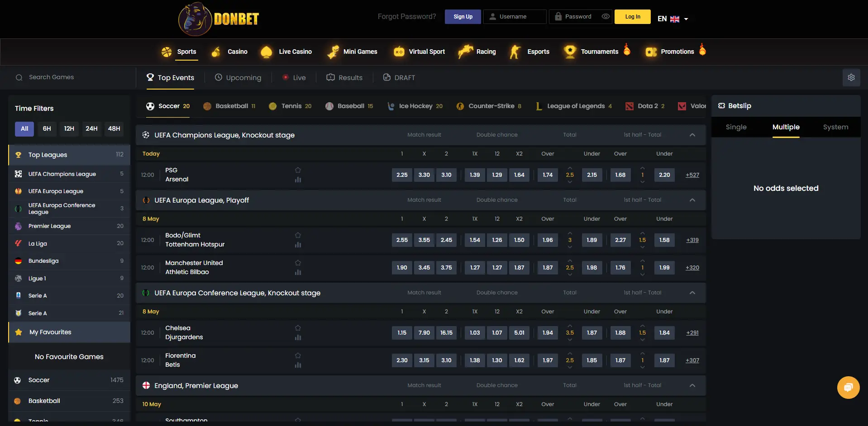Click the Password input field
The width and height of the screenshot is (868, 426).
(x=581, y=17)
